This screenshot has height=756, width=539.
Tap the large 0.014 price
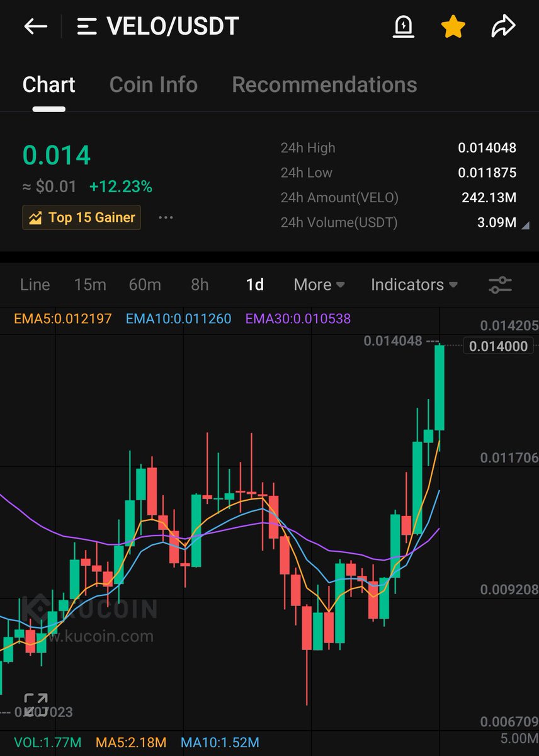pyautogui.click(x=57, y=156)
